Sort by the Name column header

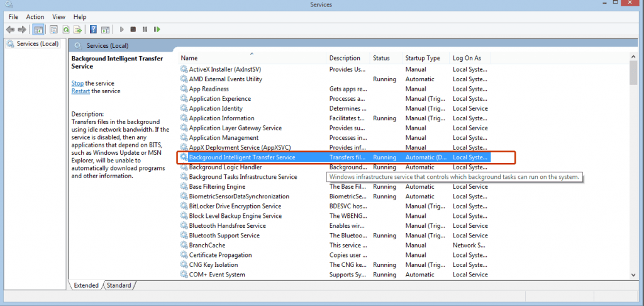tap(252, 58)
